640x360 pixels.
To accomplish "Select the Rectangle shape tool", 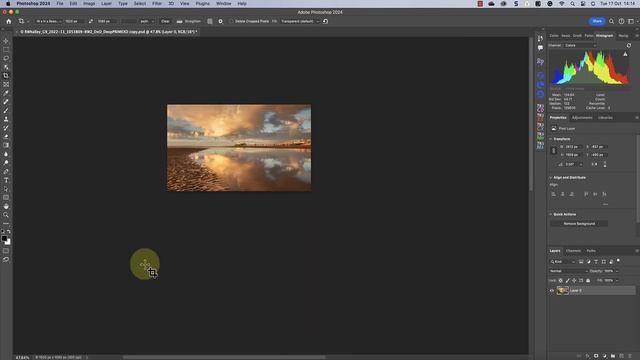I will click(6, 198).
